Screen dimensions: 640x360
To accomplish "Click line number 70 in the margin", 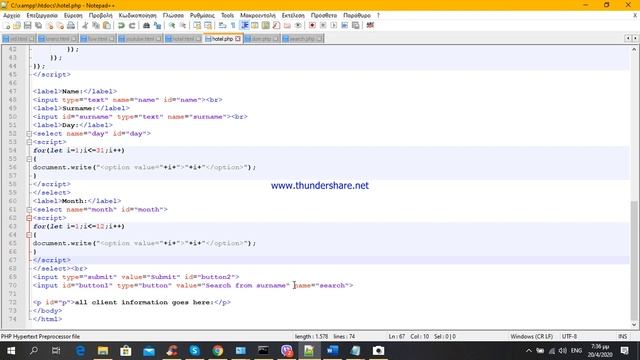I will (12, 285).
